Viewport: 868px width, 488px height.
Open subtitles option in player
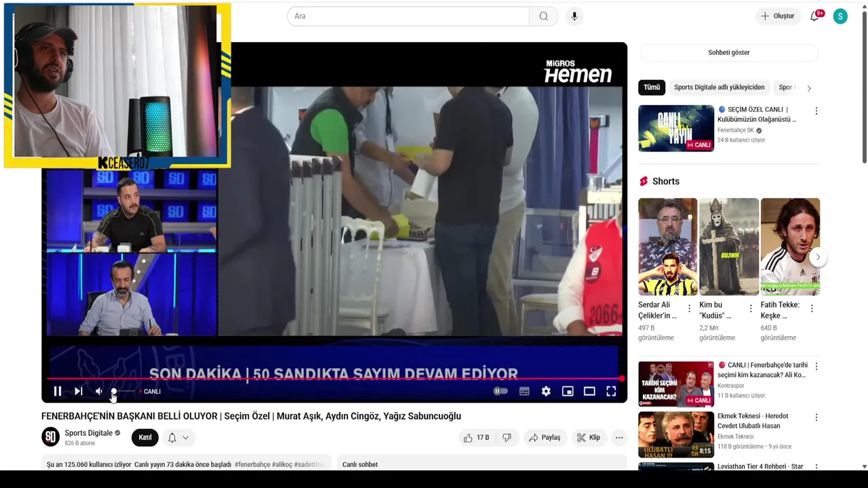524,391
